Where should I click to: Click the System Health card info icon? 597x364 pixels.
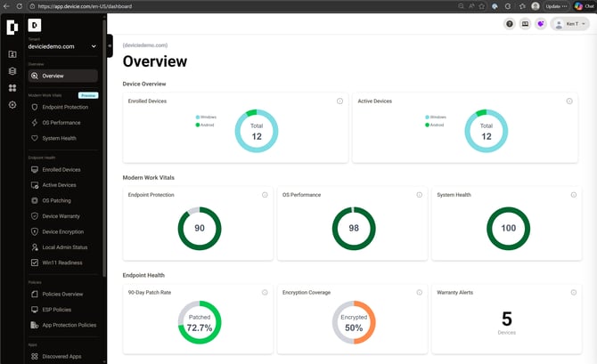[574, 195]
